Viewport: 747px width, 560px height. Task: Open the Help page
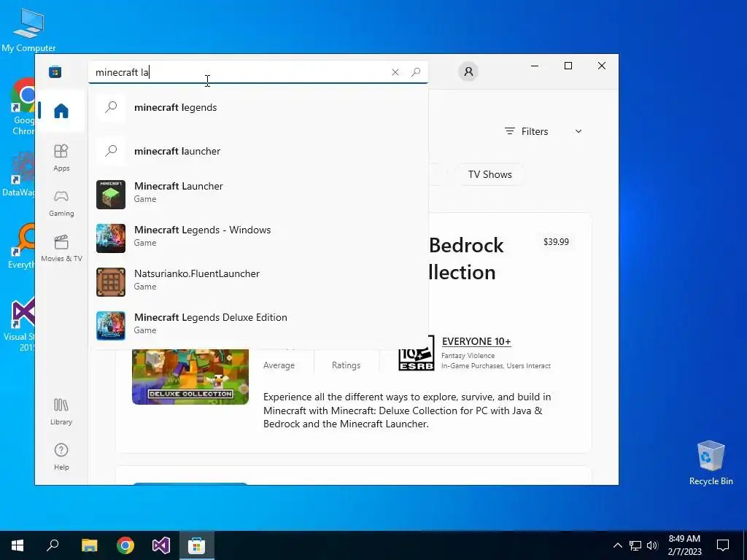pyautogui.click(x=61, y=456)
